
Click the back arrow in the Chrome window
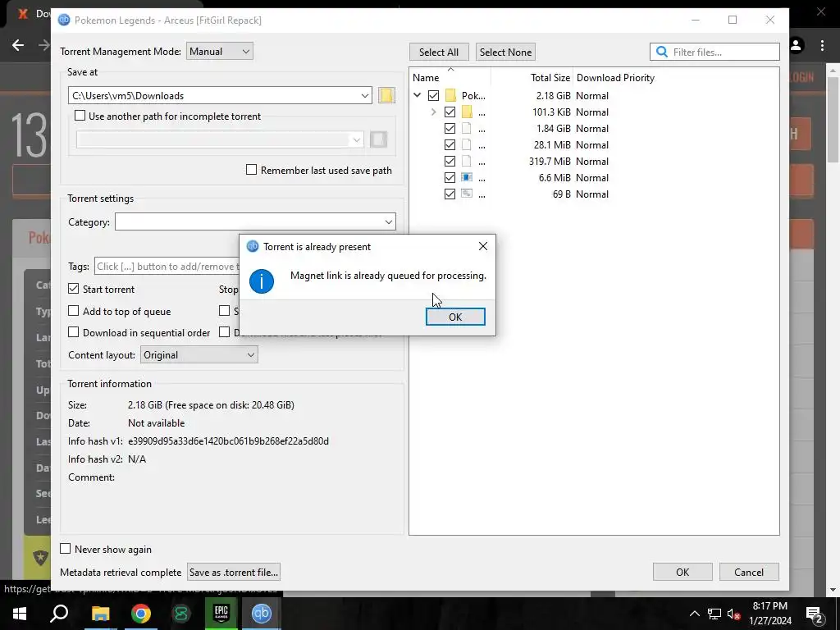pos(18,45)
